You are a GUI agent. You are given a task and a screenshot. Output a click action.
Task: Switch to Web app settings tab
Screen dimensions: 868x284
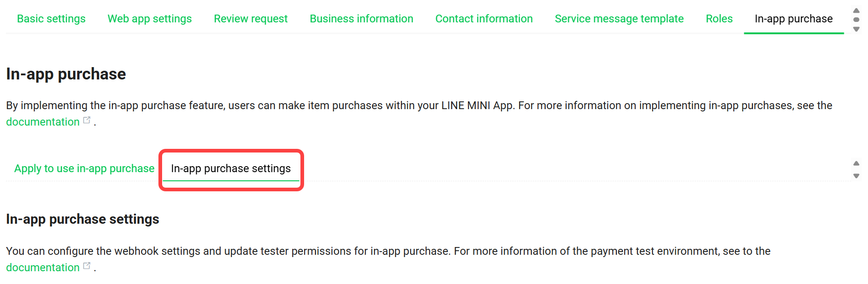coord(149,19)
